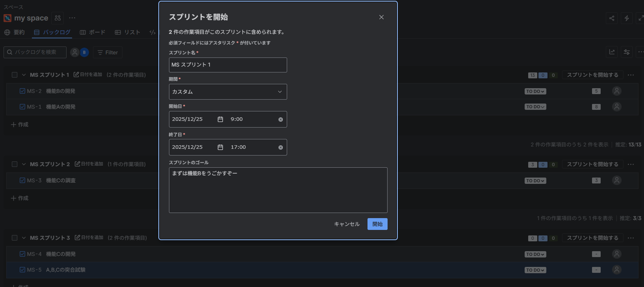Click assignee avatar for MS-3
The height and width of the screenshot is (287, 644).
(x=617, y=180)
